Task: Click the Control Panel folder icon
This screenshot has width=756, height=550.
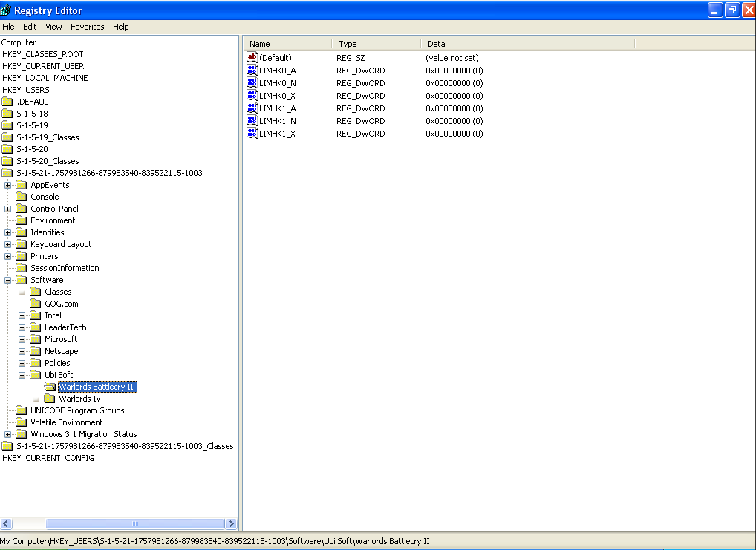Action: (22, 209)
